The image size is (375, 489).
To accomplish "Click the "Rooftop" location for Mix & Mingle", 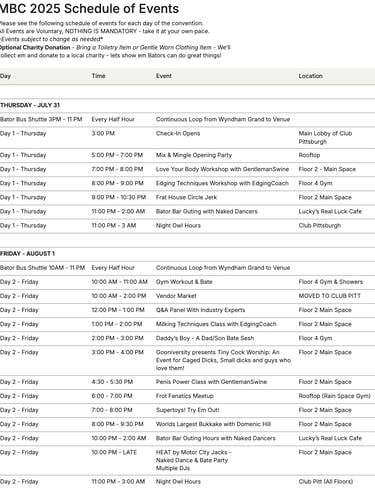I will click(x=309, y=155).
